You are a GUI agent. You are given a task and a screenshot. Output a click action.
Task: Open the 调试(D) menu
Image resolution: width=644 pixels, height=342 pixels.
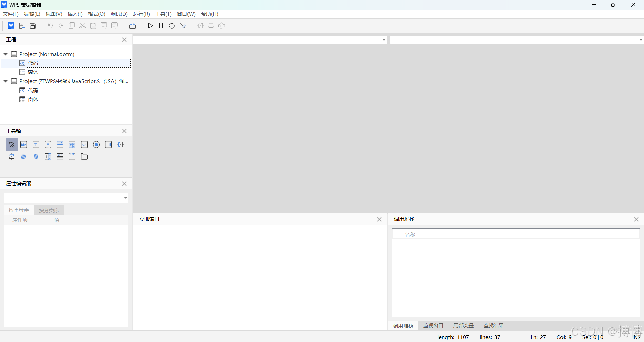click(119, 14)
